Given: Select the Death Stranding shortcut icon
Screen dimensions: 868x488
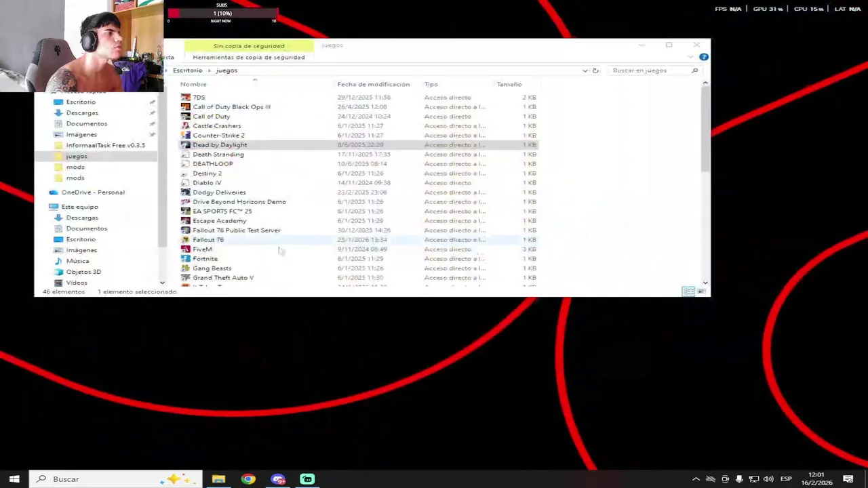Looking at the screenshot, I should (x=186, y=155).
